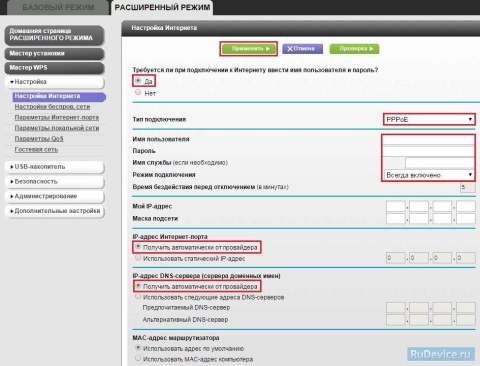The width and height of the screenshot is (480, 366).
Task: Select the Нет radio button
Action: coord(138,92)
